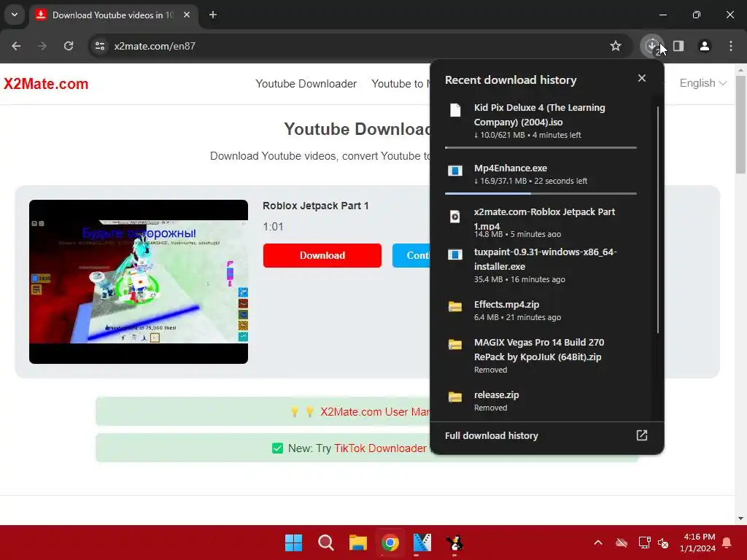Click the Kid Pix iso file icon
This screenshot has height=560, width=747.
[455, 110]
